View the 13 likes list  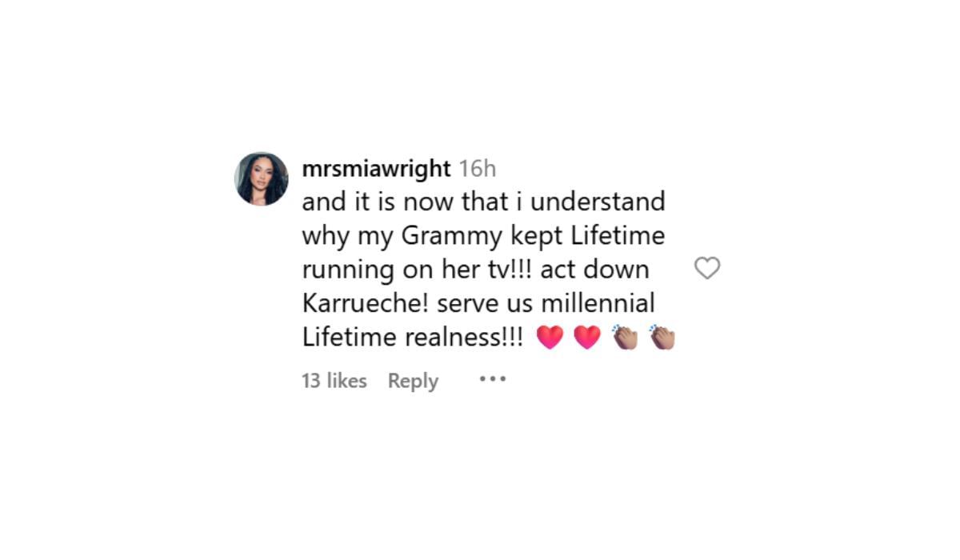click(x=334, y=381)
